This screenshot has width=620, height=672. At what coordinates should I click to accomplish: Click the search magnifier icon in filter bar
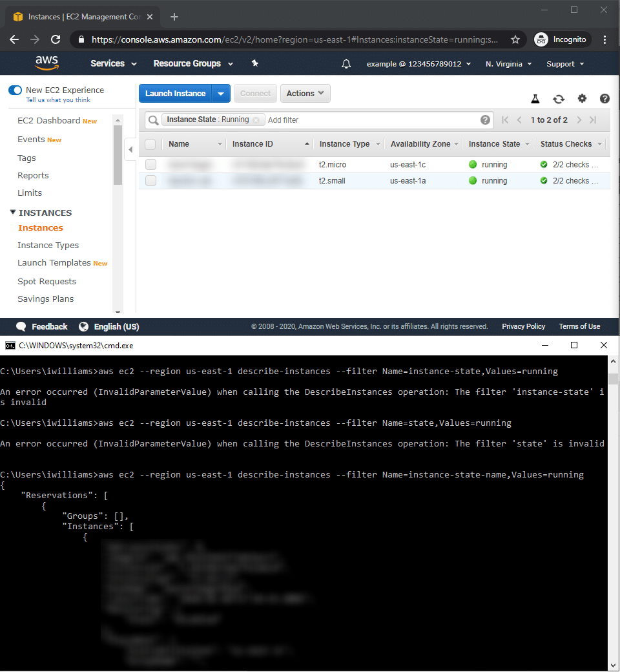154,120
